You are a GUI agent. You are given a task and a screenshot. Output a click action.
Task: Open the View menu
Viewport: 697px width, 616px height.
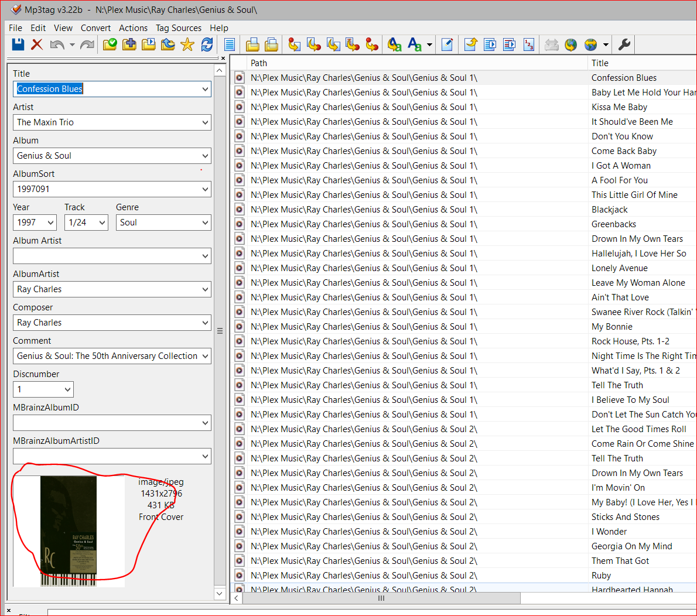point(63,28)
